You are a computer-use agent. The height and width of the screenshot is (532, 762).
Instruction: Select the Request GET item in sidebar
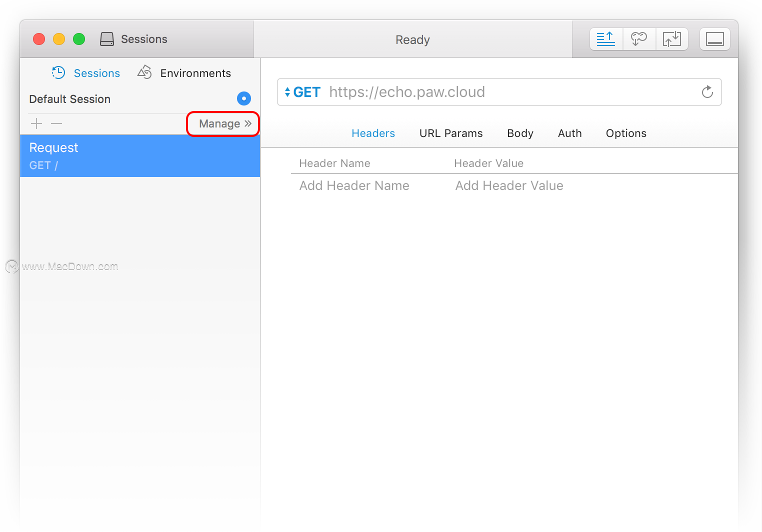pyautogui.click(x=140, y=155)
